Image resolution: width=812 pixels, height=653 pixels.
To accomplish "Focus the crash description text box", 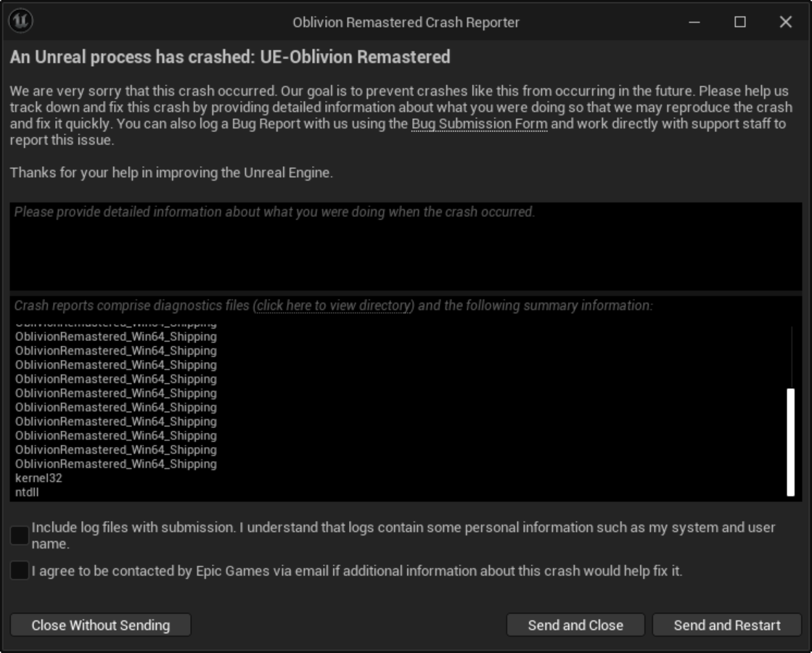I will pyautogui.click(x=406, y=247).
